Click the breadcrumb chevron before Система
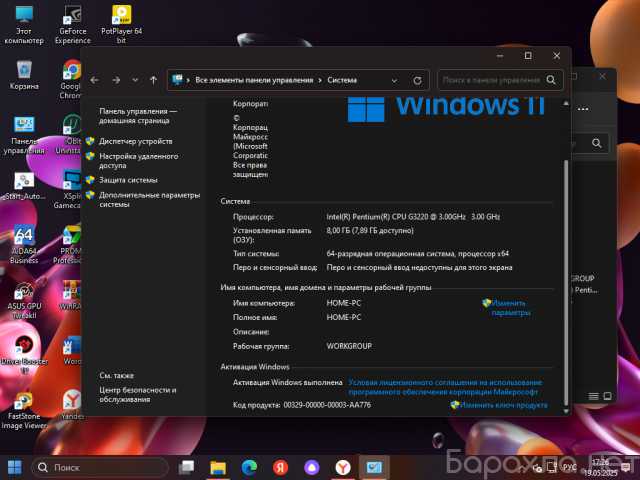 pos(320,80)
